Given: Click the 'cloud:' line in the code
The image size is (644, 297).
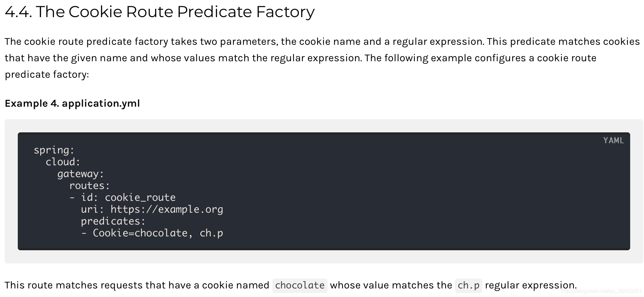Looking at the screenshot, I should 63,162.
